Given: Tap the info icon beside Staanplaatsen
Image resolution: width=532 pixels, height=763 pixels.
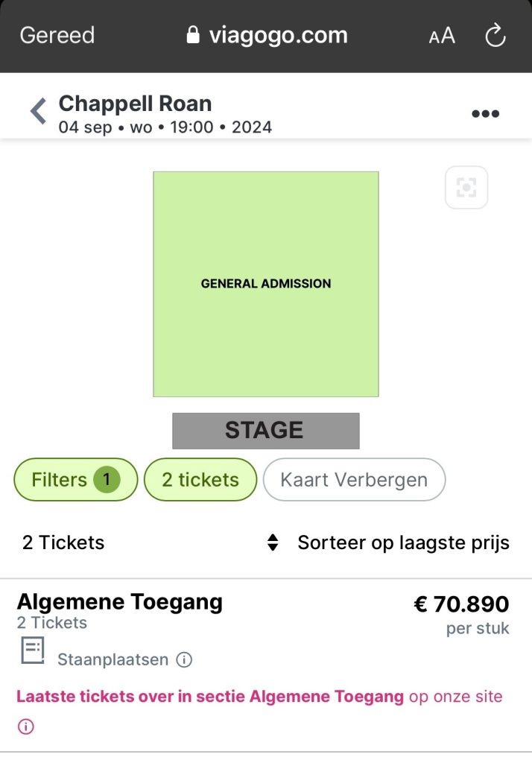Looking at the screenshot, I should pos(183,659).
